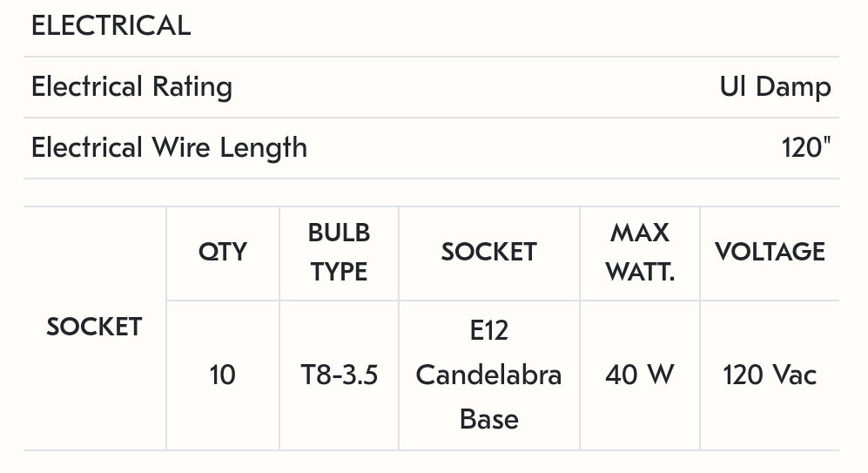The image size is (868, 473).
Task: Select the 40 W max wattage cell
Action: [x=640, y=375]
